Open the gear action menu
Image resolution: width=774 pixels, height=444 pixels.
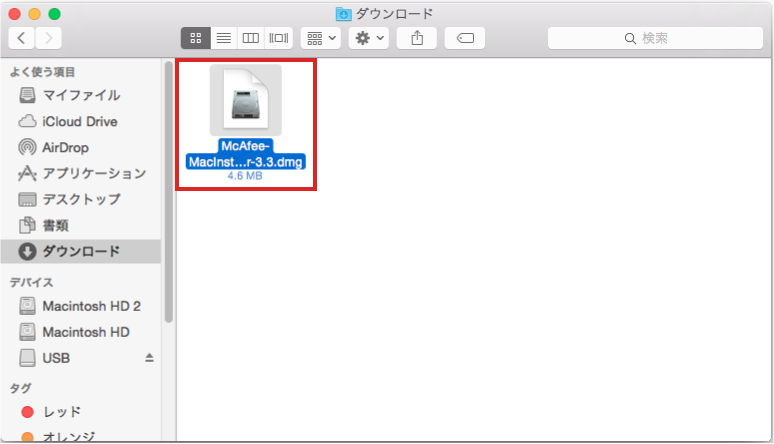[x=369, y=38]
